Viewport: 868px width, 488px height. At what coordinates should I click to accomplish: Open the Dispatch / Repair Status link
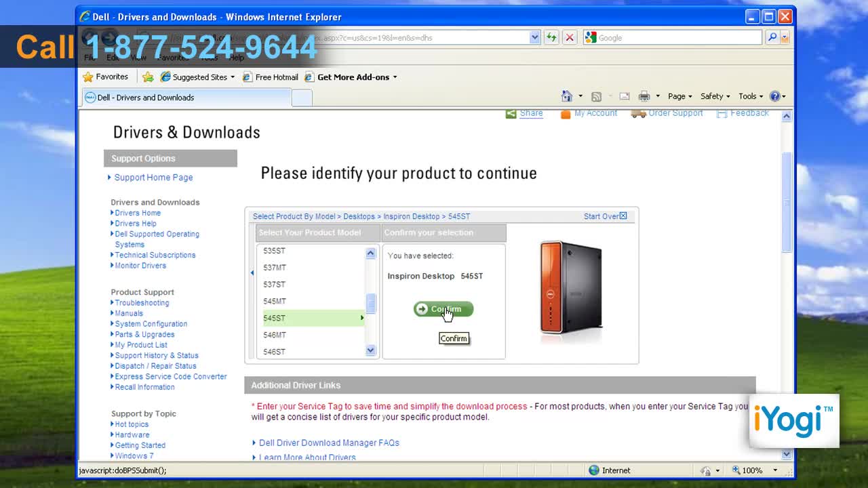click(x=155, y=366)
